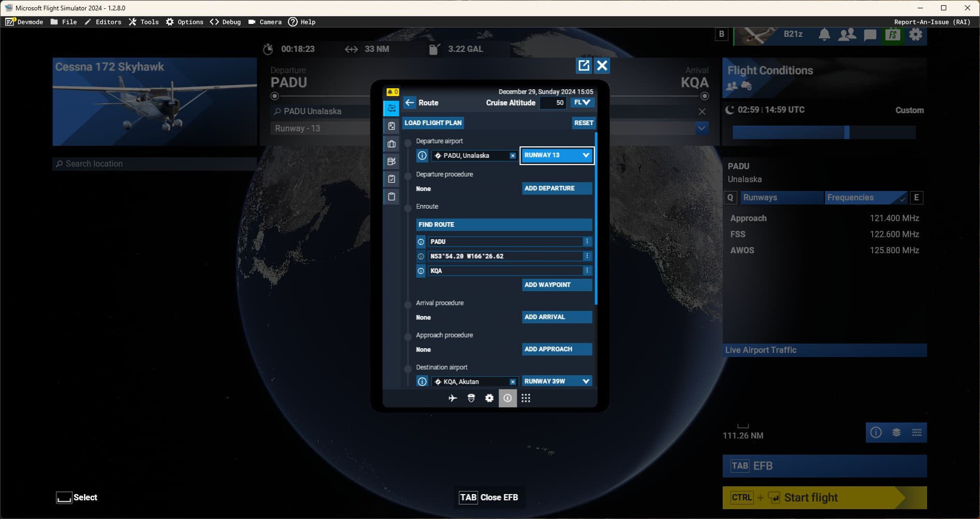Viewport: 980px width, 519px height.
Task: Show info for destination airport KQA, Akutan
Action: (422, 381)
